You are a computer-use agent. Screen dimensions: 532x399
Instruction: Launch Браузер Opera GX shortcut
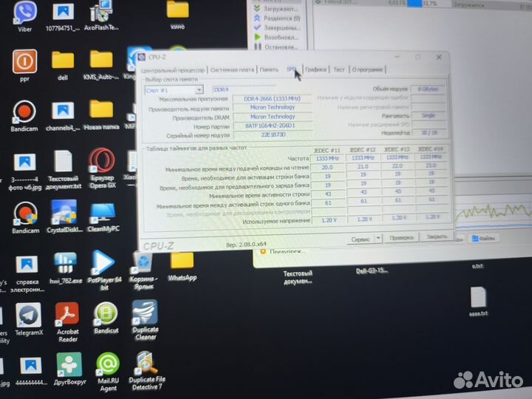click(x=103, y=168)
